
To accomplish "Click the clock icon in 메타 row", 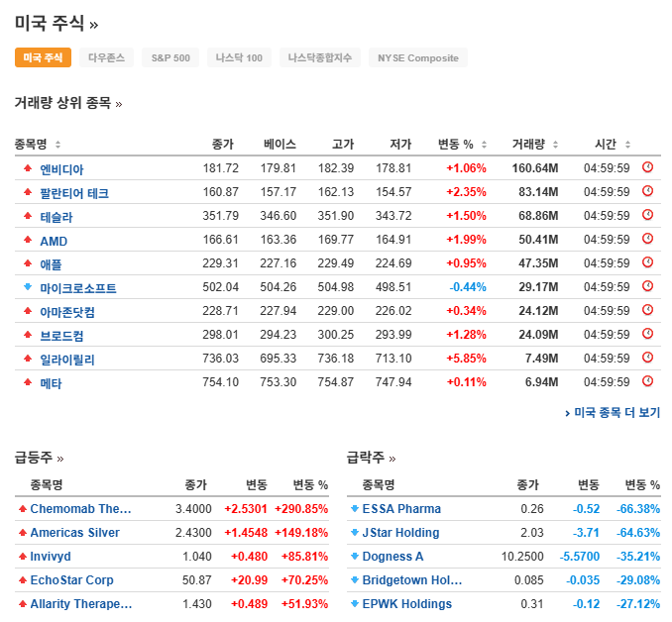I will click(647, 380).
